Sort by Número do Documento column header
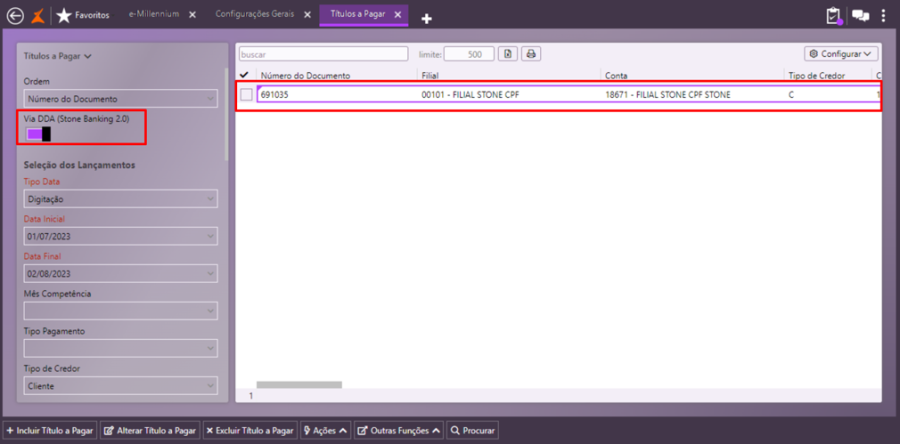The width and height of the screenshot is (900, 444). click(x=305, y=76)
